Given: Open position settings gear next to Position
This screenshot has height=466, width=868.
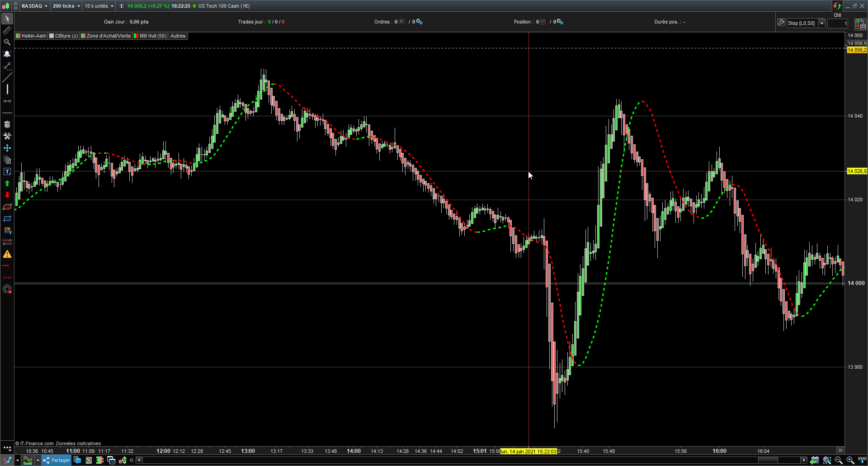Looking at the screenshot, I should pyautogui.click(x=560, y=22).
